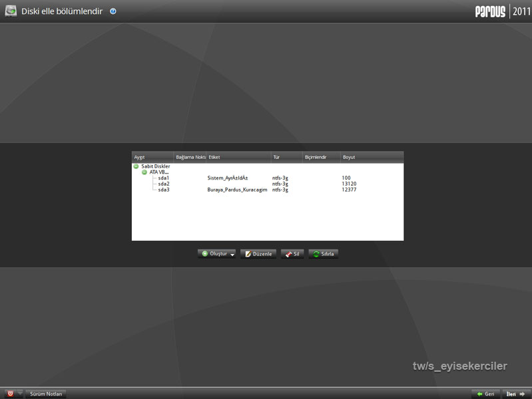
Task: Click the size value 12377
Action: [x=349, y=190]
